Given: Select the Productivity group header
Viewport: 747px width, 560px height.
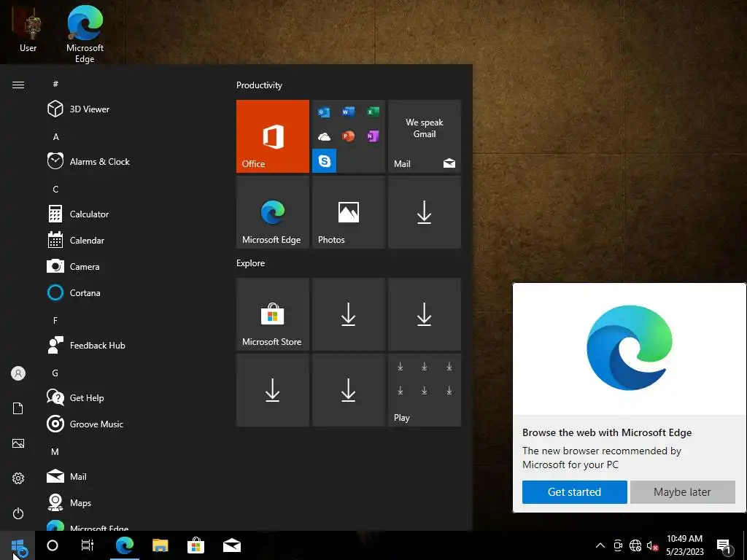Looking at the screenshot, I should 259,85.
